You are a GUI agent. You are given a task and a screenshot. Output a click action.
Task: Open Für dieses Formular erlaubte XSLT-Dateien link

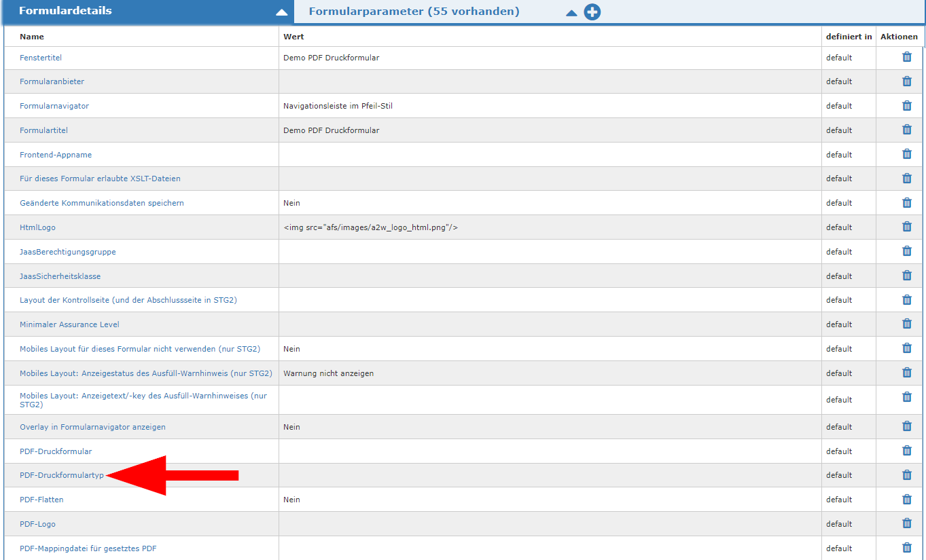[100, 179]
